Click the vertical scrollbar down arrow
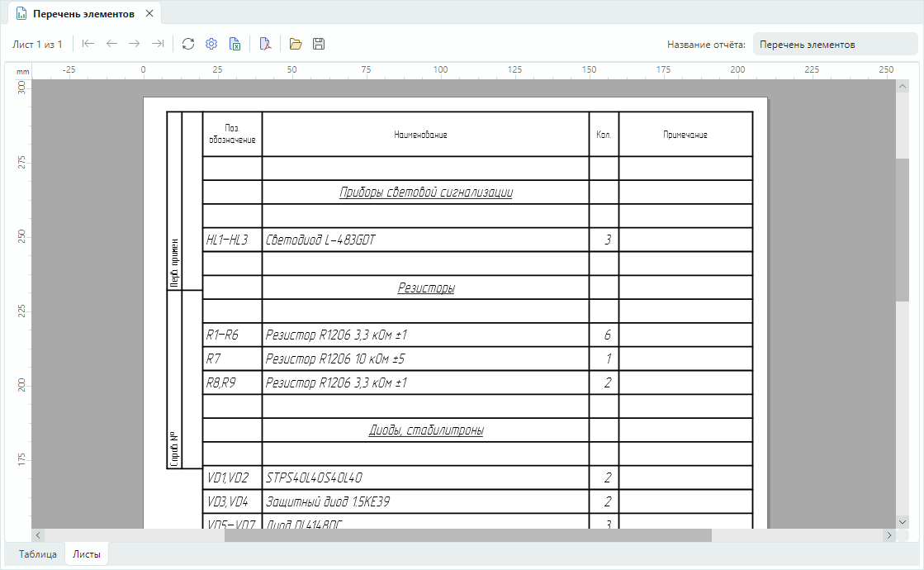Viewport: 924px width, 570px height. pos(903,521)
